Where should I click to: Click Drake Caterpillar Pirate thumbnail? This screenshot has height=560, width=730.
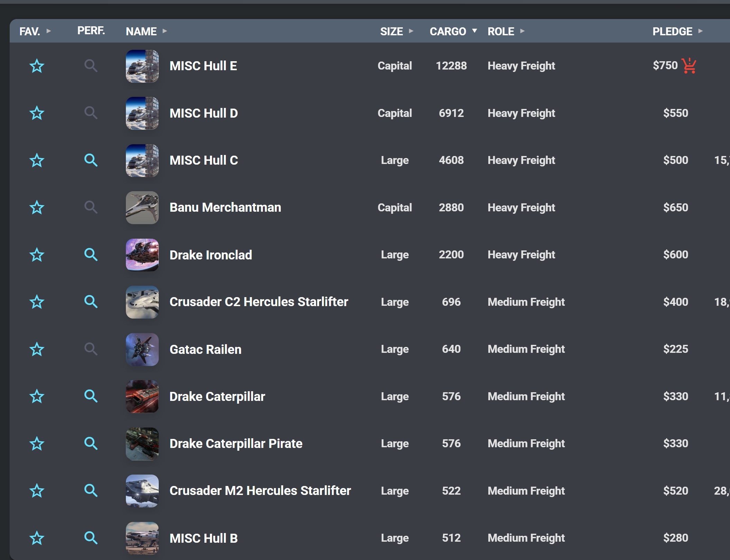(x=142, y=444)
